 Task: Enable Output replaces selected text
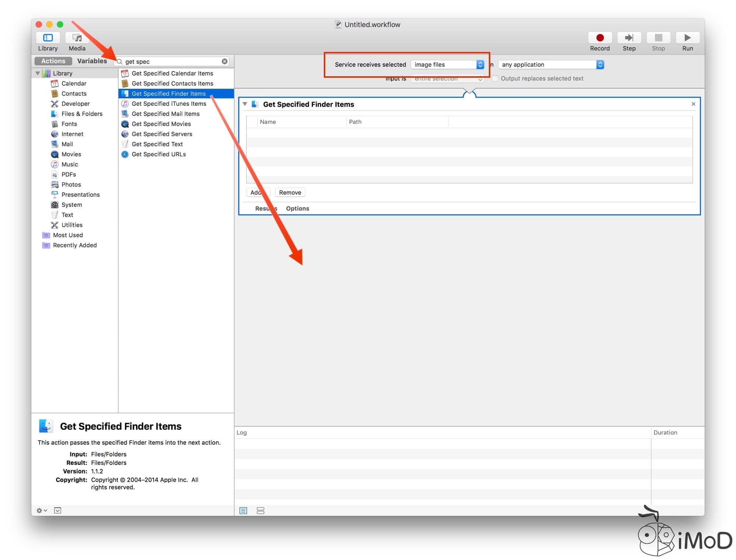click(495, 78)
